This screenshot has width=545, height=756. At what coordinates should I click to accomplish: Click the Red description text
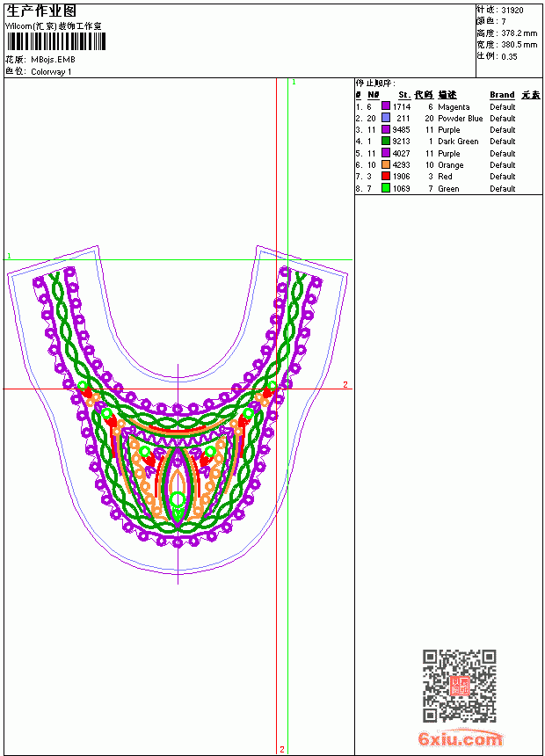click(445, 177)
